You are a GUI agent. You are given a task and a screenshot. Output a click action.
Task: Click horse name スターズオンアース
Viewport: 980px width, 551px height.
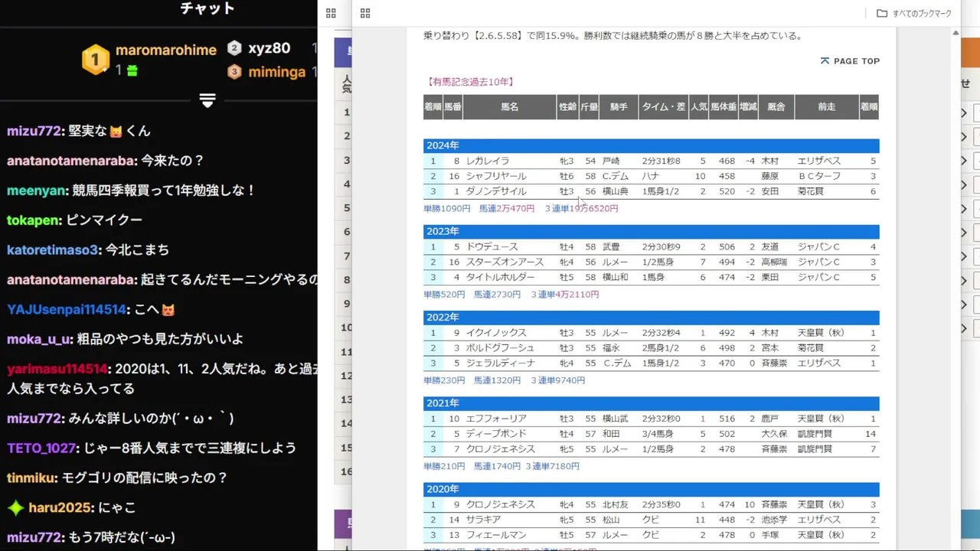[x=505, y=262]
